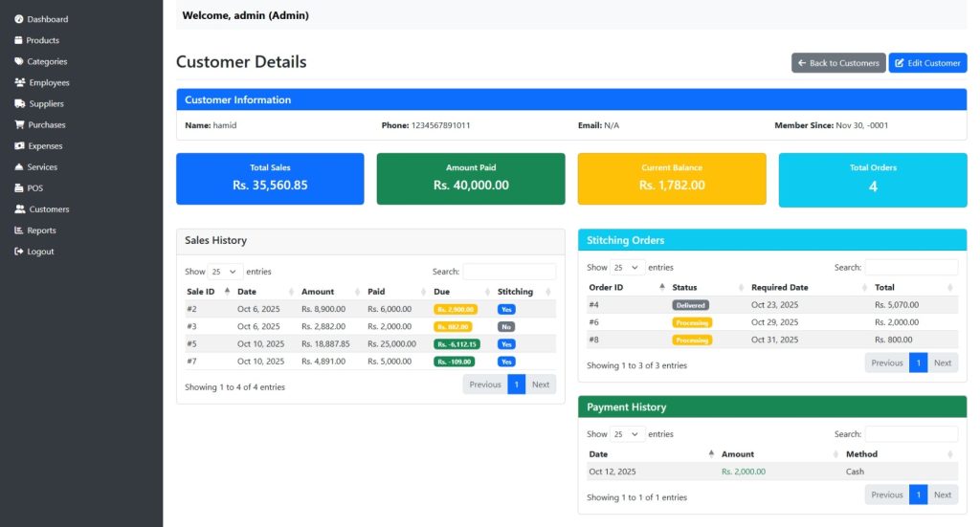Click the Expenses money icon
The height and width of the screenshot is (527, 980).
pyautogui.click(x=18, y=146)
